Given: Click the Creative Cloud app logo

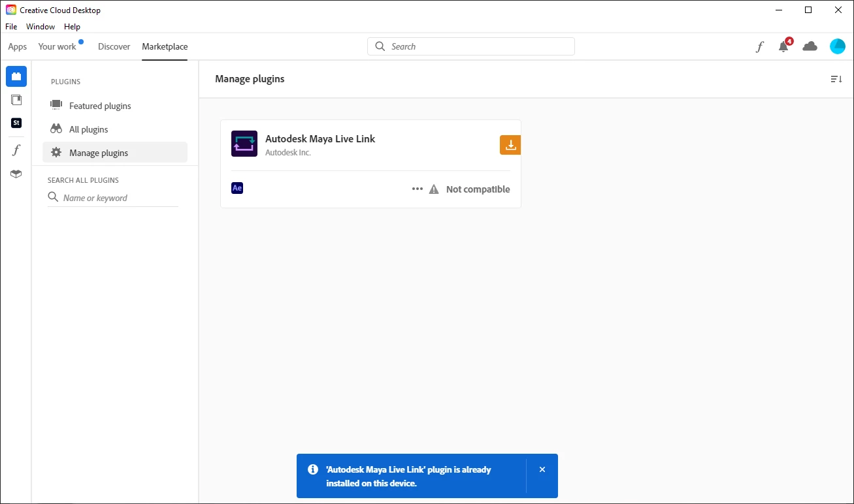Looking at the screenshot, I should tap(11, 10).
